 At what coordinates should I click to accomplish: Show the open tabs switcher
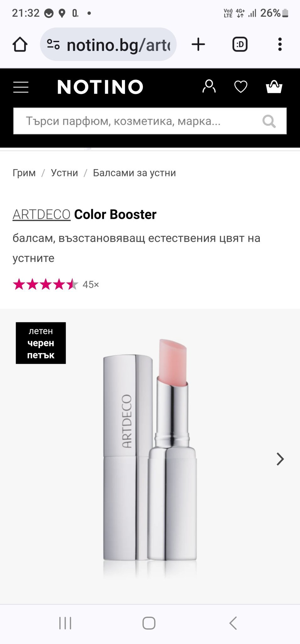point(240,44)
